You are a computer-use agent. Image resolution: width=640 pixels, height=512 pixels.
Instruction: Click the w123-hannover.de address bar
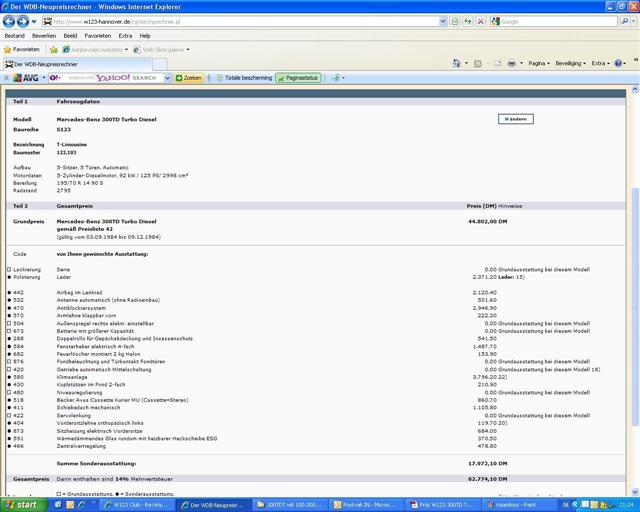pyautogui.click(x=241, y=22)
